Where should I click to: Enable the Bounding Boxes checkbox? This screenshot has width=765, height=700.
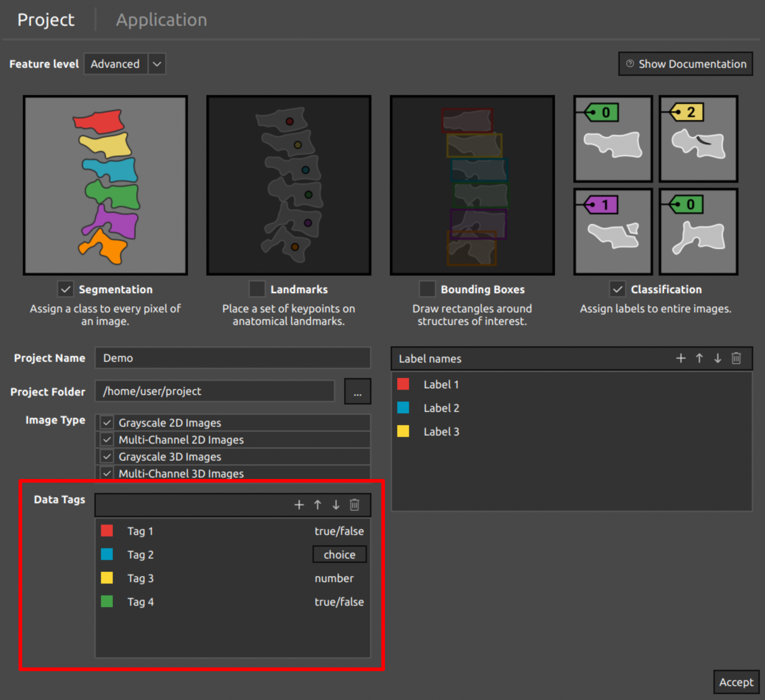click(427, 289)
